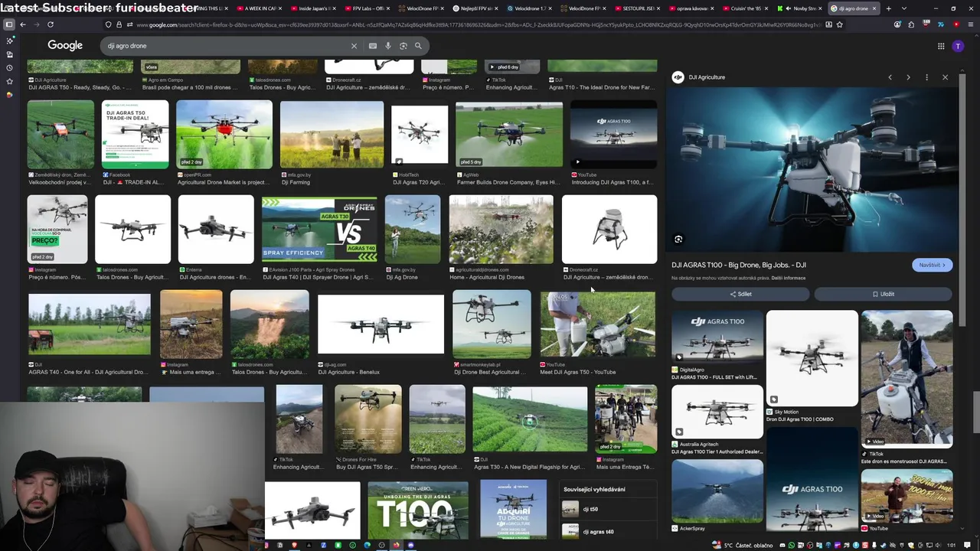Click the Sdílet share button
Screen dimensions: 980x551
[x=740, y=294]
